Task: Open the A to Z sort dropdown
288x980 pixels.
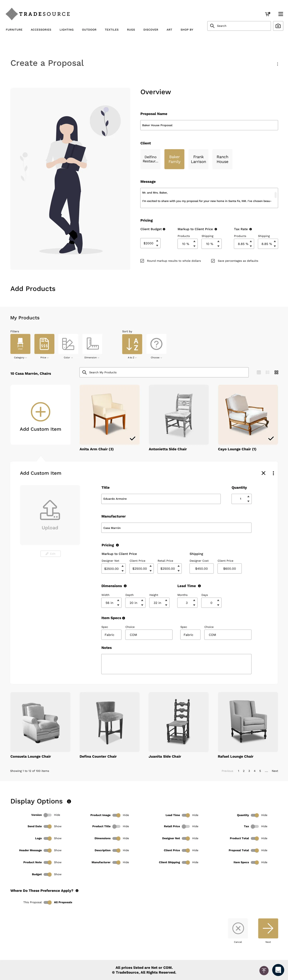Action: click(132, 358)
